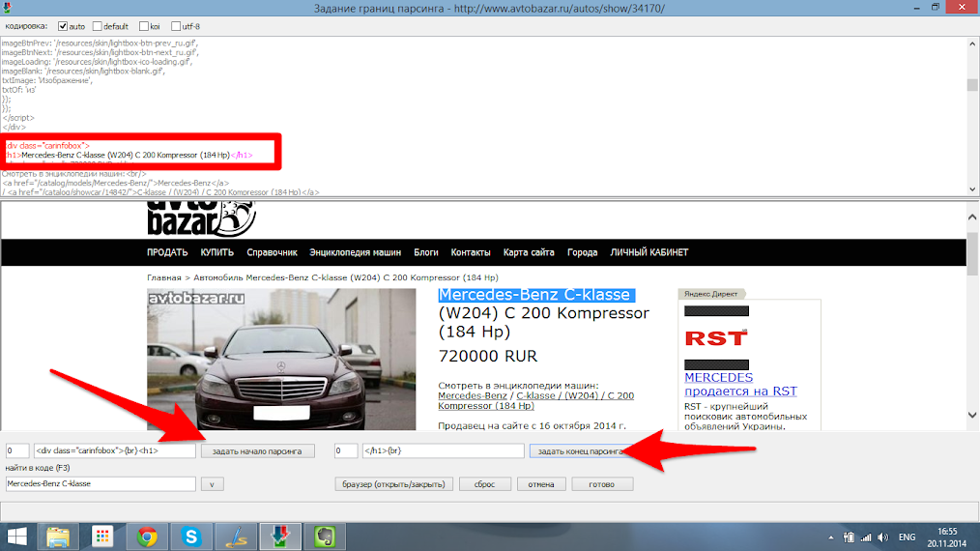Focus the parsing start pattern field

point(115,450)
